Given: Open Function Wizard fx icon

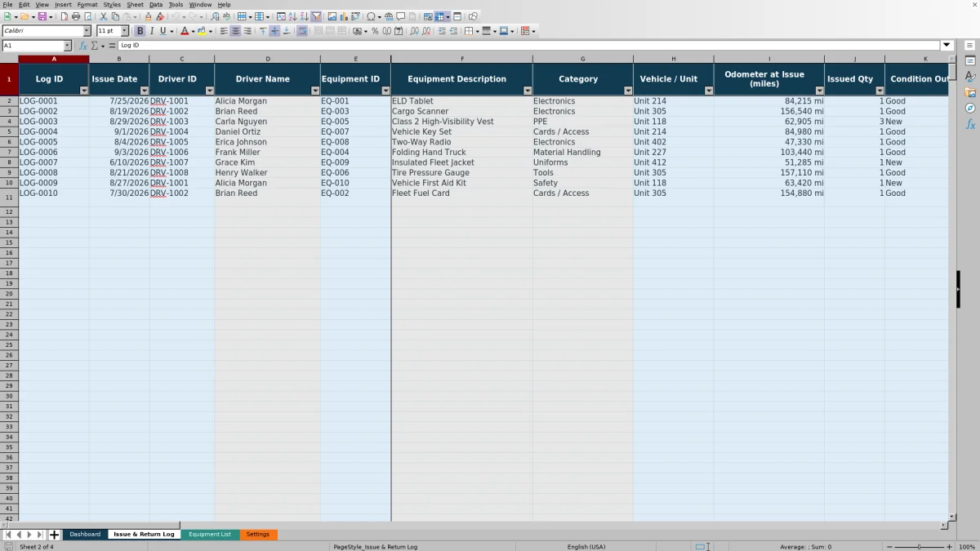Looking at the screenshot, I should click(83, 46).
